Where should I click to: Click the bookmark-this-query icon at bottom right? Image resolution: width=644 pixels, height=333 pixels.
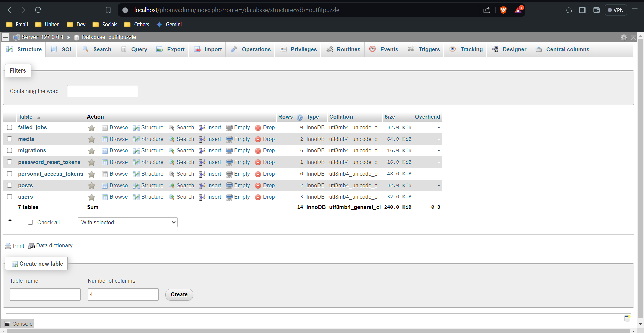627,318
